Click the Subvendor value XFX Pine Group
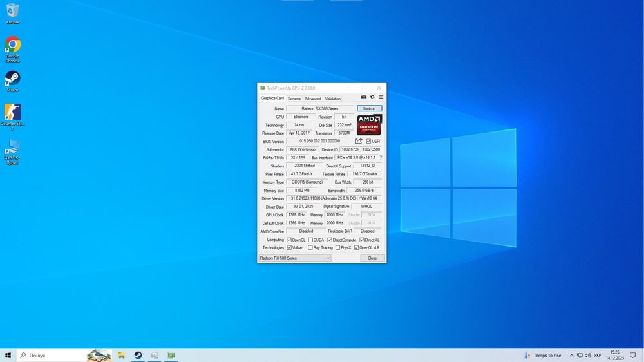Image resolution: width=644 pixels, height=362 pixels. [x=303, y=149]
